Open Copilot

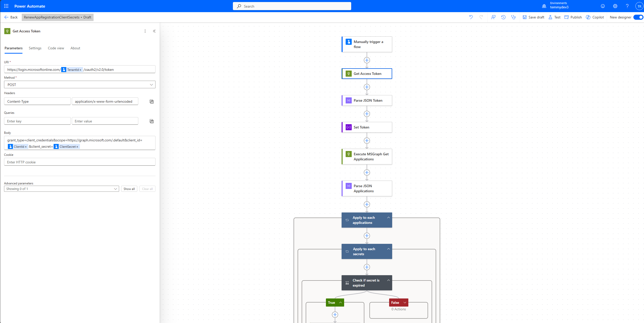point(595,17)
